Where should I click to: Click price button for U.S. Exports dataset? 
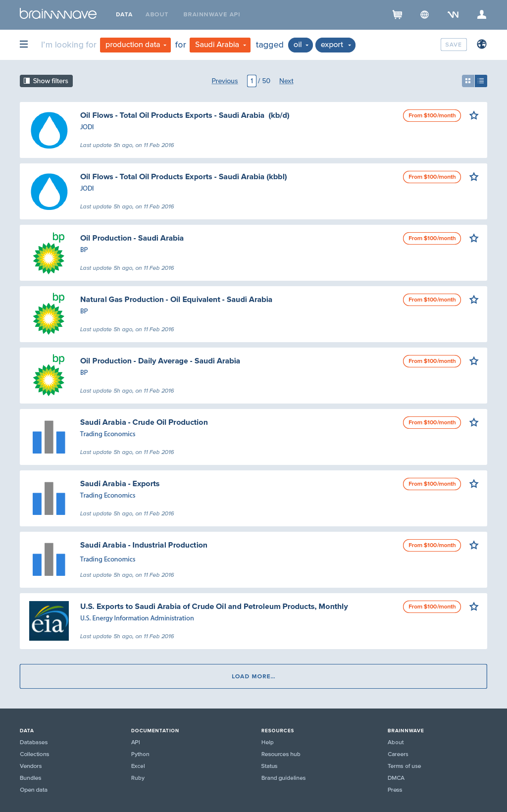(x=432, y=607)
